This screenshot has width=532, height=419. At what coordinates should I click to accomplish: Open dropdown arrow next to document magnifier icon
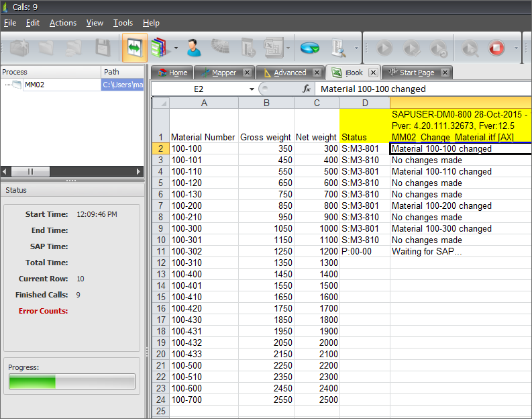pos(356,48)
